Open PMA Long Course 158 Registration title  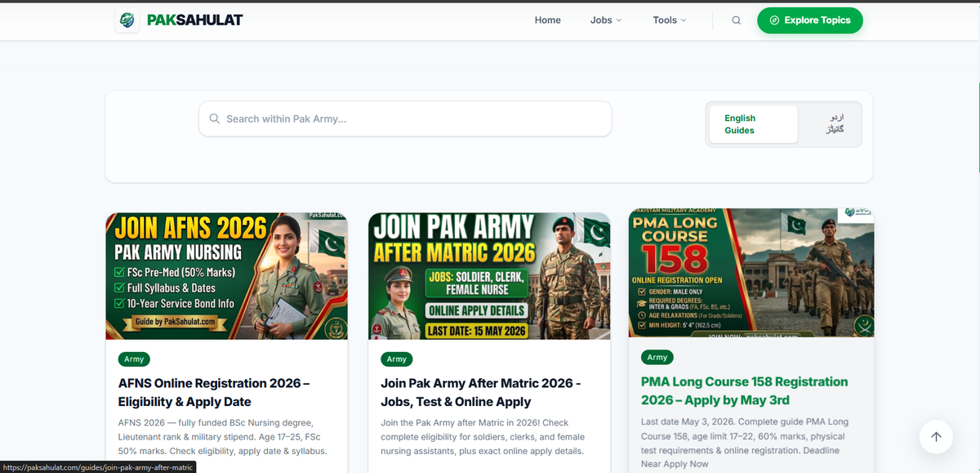click(745, 390)
